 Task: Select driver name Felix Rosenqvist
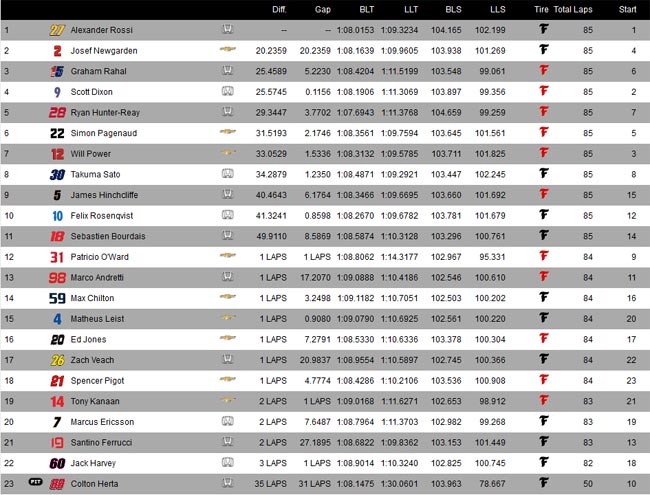coord(102,216)
